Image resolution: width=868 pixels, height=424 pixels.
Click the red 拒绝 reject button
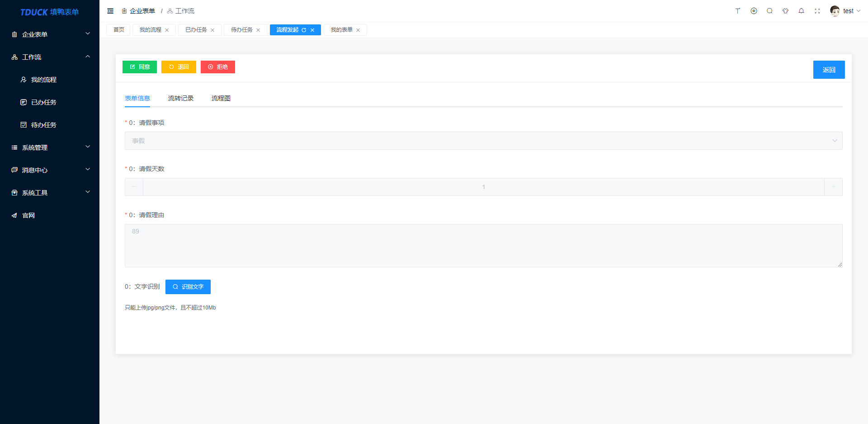pos(218,67)
